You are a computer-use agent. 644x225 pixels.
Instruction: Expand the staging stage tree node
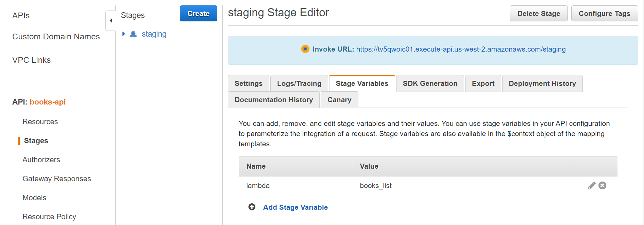click(x=124, y=34)
